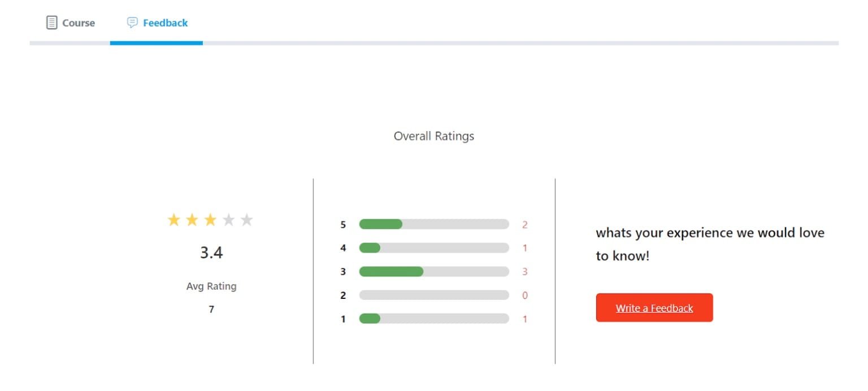
Task: Click the empty 2-star rating bar
Action: pyautogui.click(x=434, y=296)
